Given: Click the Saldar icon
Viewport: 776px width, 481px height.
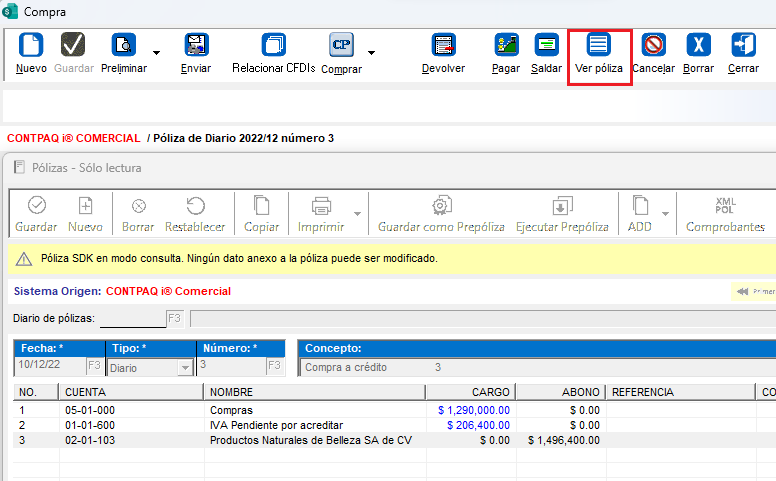Looking at the screenshot, I should click(546, 46).
